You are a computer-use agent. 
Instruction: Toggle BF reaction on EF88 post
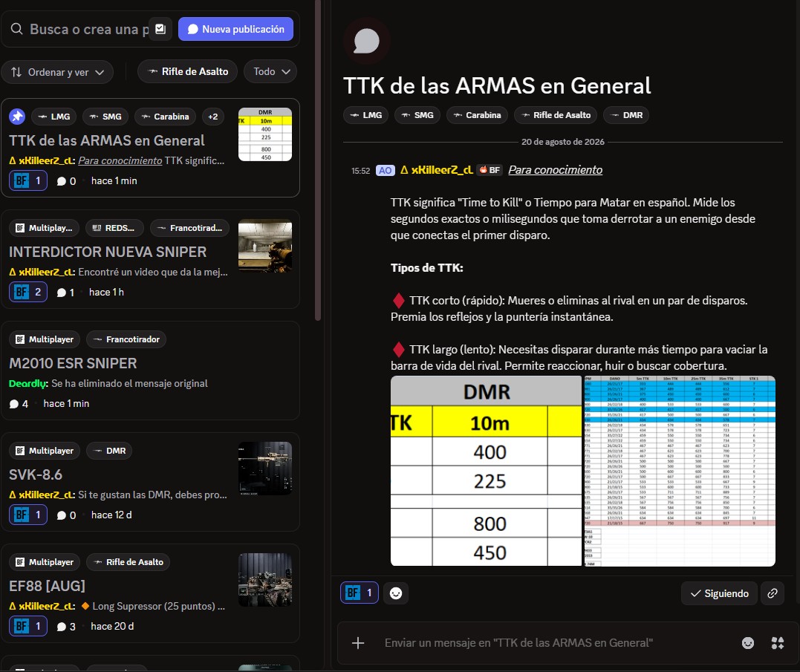tap(28, 626)
